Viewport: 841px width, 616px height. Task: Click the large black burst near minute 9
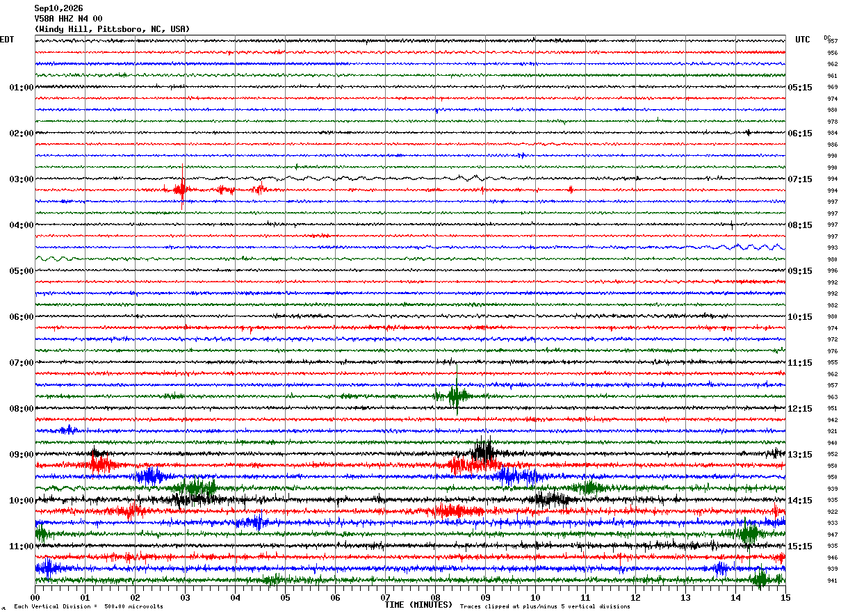pos(482,452)
